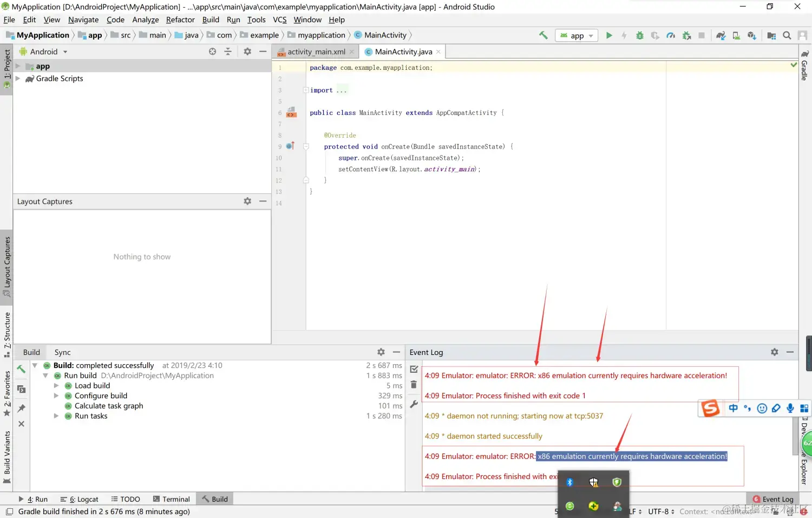Hide the Project panel with the minus icon
This screenshot has height=518, width=812.
[x=263, y=51]
